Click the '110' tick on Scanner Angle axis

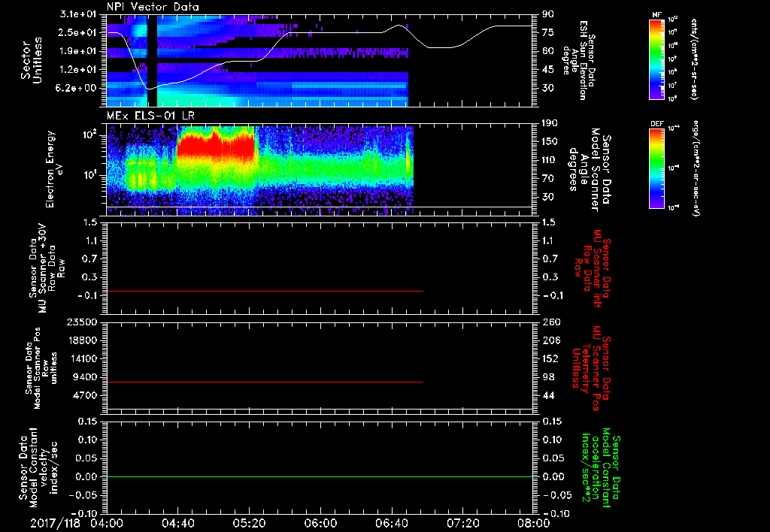pyautogui.click(x=550, y=160)
